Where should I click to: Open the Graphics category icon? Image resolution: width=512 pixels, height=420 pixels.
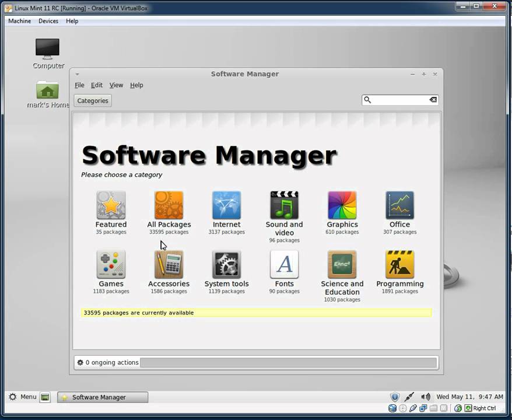(x=342, y=205)
